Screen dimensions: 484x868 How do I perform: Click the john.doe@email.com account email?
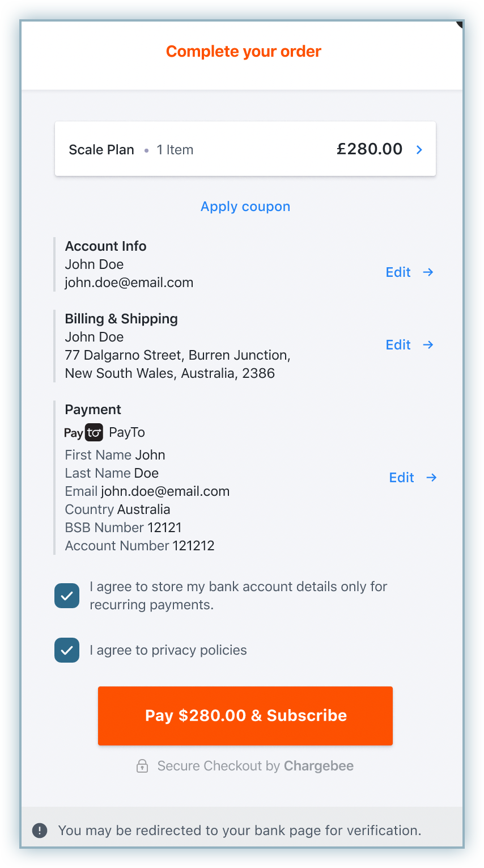129,283
